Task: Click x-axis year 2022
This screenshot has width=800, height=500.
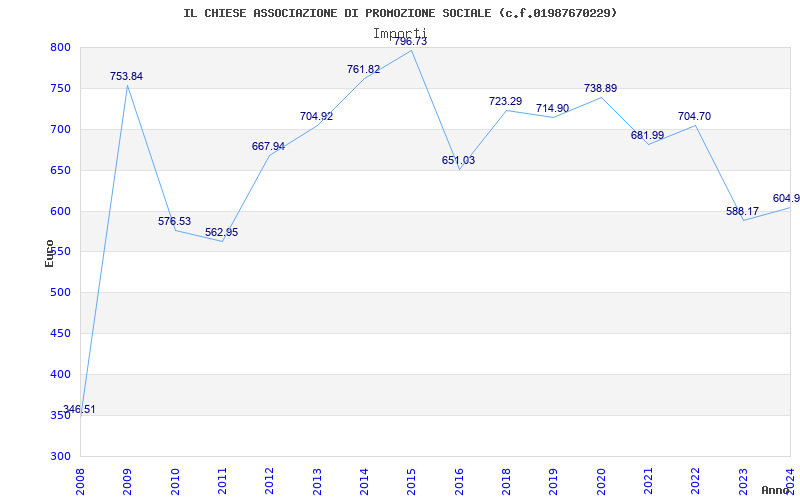Action: pyautogui.click(x=695, y=482)
